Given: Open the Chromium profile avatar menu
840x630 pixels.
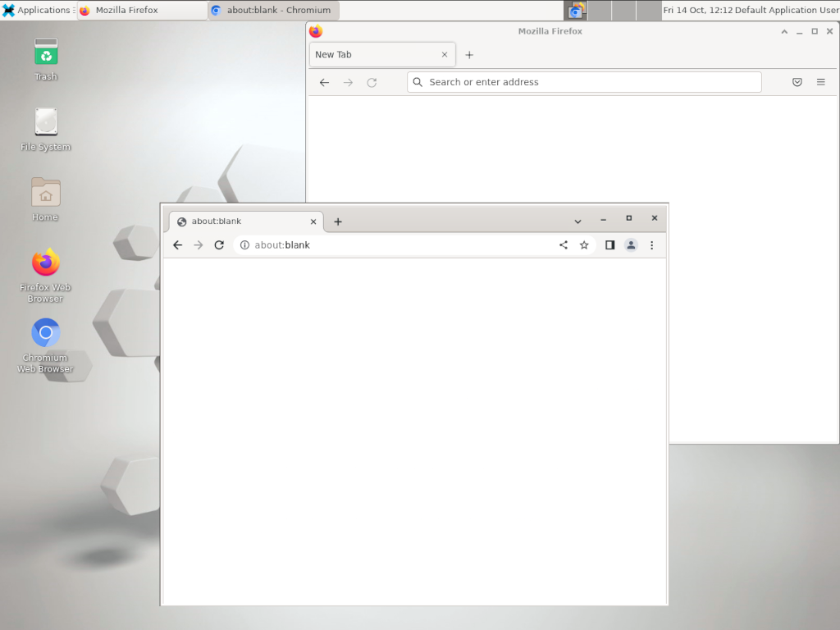Looking at the screenshot, I should click(x=631, y=244).
